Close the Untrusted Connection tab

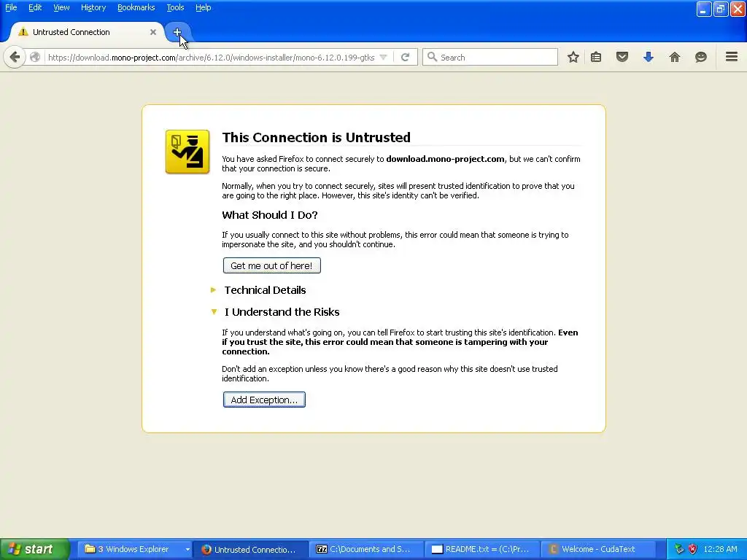[153, 32]
